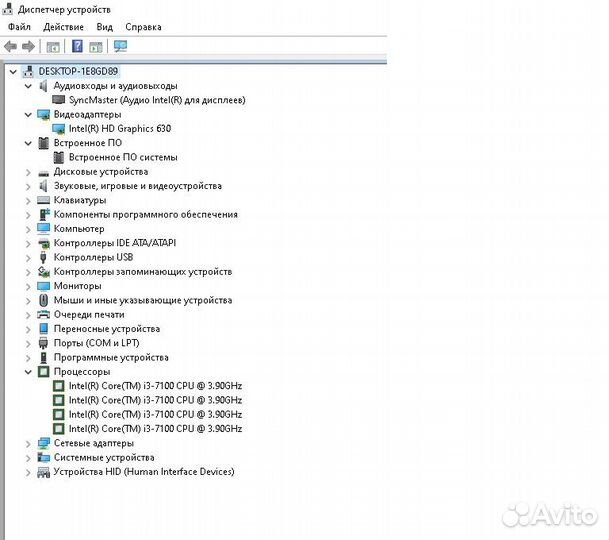Click the Переносные устройства icon
The width and height of the screenshot is (609, 540).
click(44, 329)
